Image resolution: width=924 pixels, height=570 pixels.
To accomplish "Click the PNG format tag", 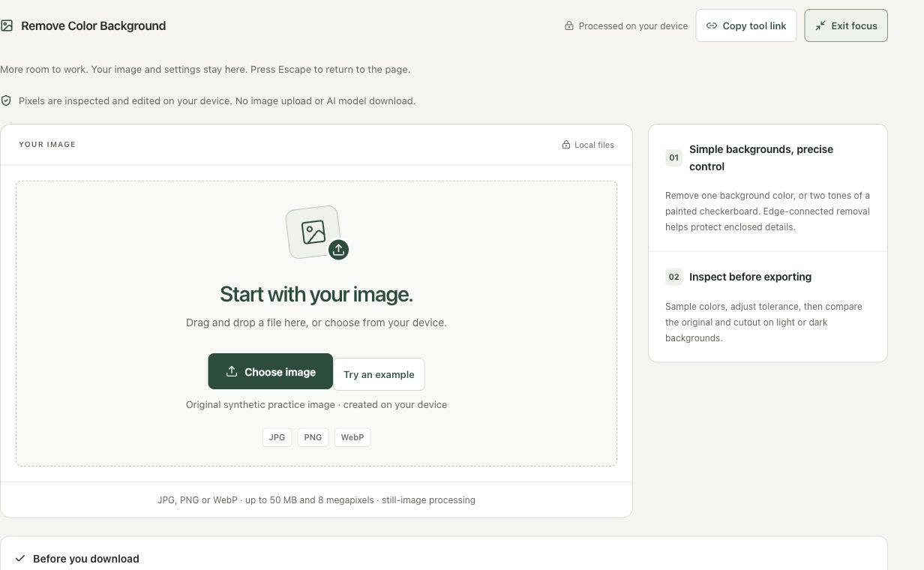I will click(x=313, y=437).
